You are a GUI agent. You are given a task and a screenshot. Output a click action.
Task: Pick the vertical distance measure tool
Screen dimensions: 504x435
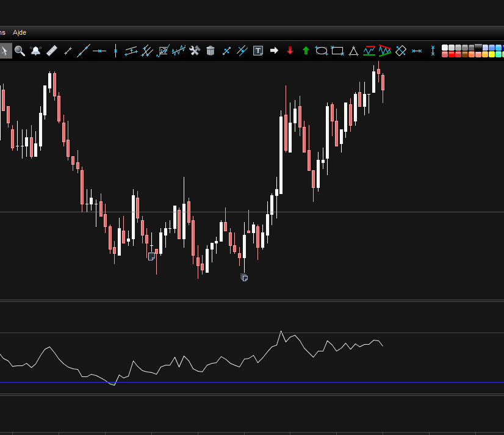coord(433,51)
